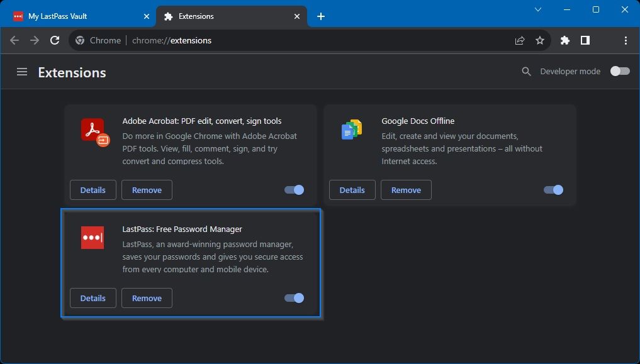Open the Extensions puzzle icon in toolbar

click(564, 40)
